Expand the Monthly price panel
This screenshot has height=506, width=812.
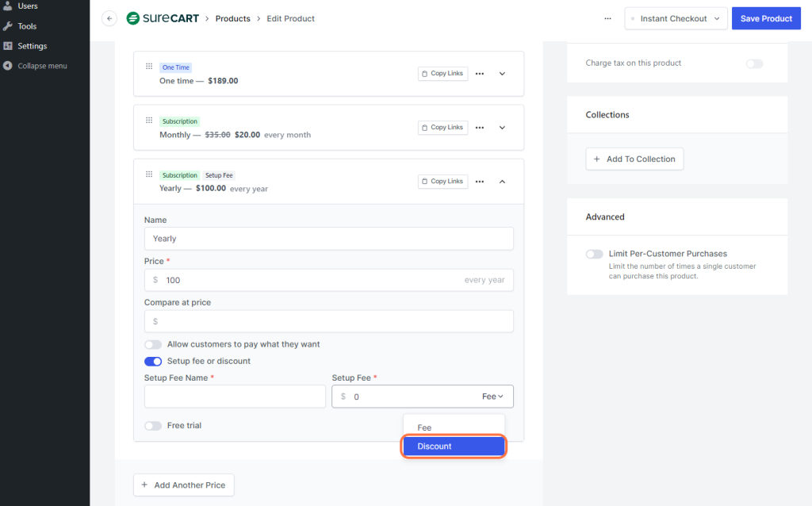(x=502, y=128)
